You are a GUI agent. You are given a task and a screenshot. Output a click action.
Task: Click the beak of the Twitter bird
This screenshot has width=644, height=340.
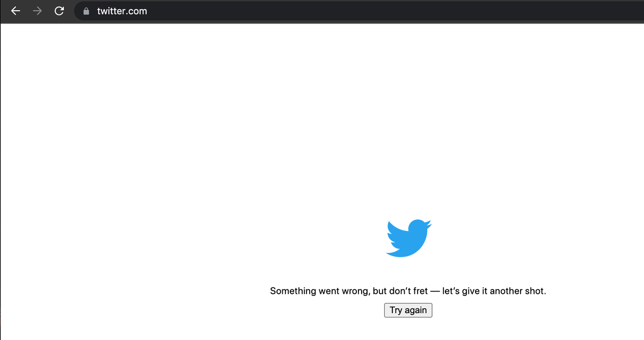[x=428, y=225]
